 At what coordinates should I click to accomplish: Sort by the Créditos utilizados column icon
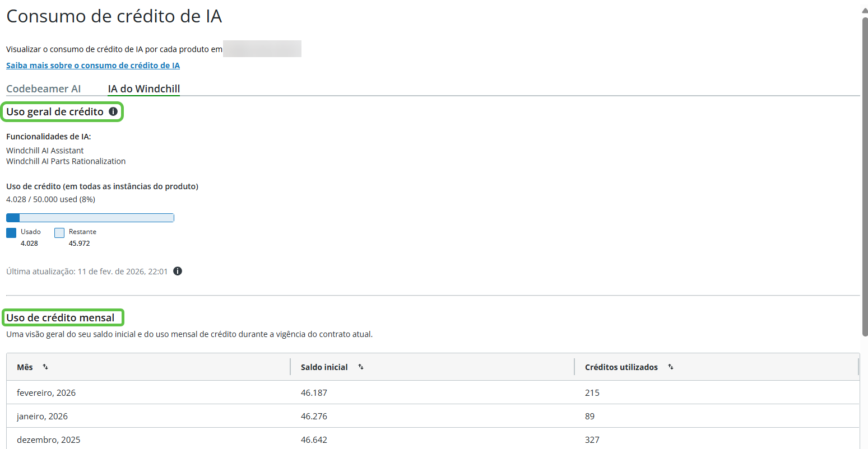pyautogui.click(x=671, y=367)
